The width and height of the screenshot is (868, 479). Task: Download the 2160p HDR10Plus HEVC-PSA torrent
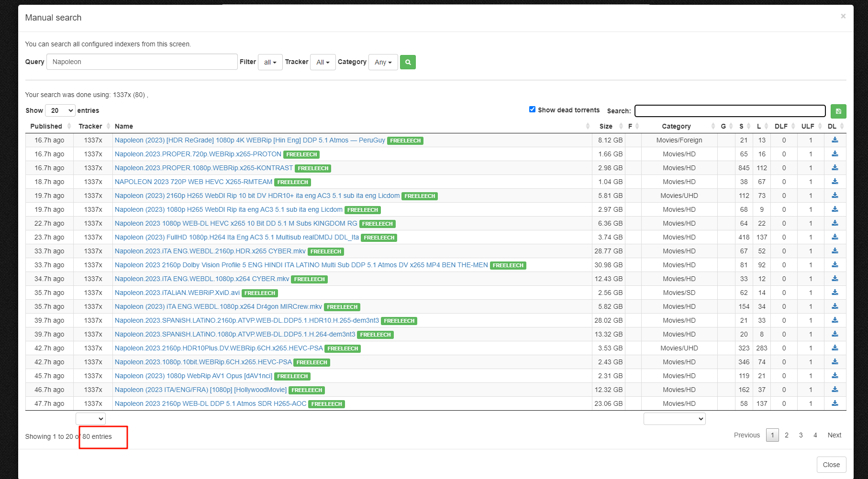click(835, 348)
